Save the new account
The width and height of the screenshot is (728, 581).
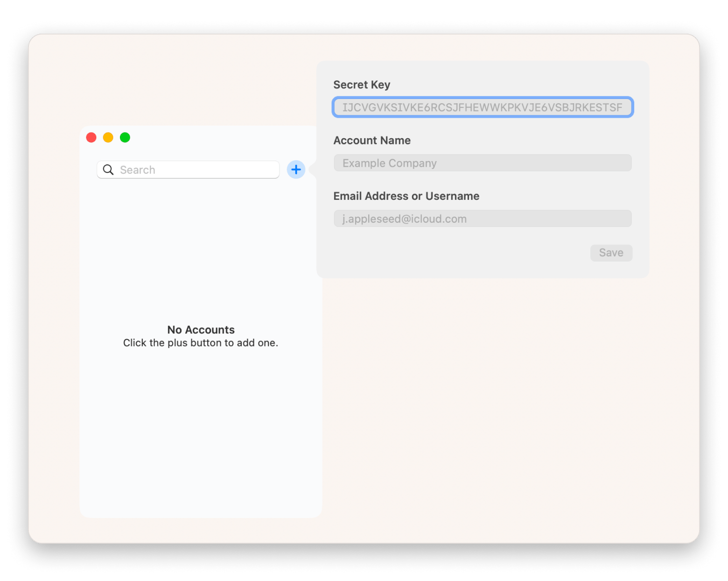611,253
